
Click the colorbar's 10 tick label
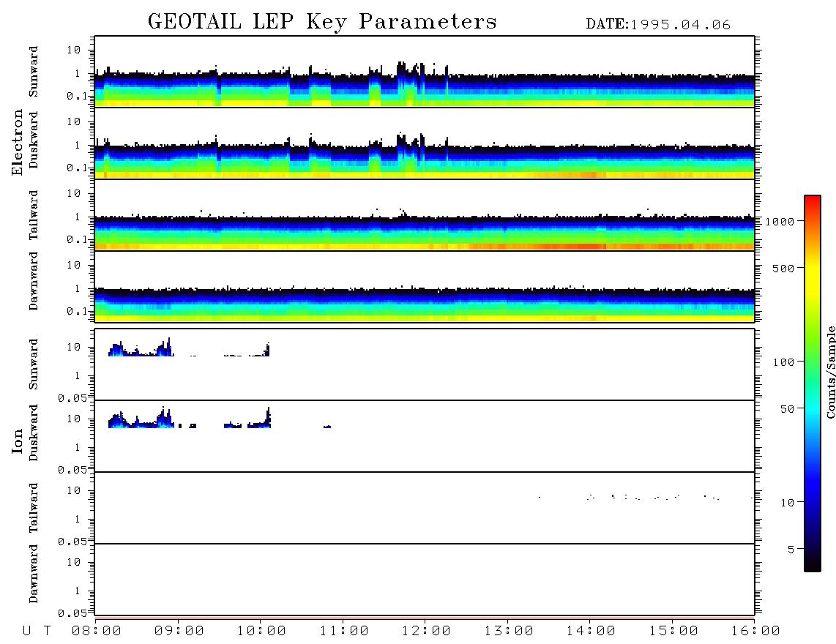pyautogui.click(x=787, y=503)
